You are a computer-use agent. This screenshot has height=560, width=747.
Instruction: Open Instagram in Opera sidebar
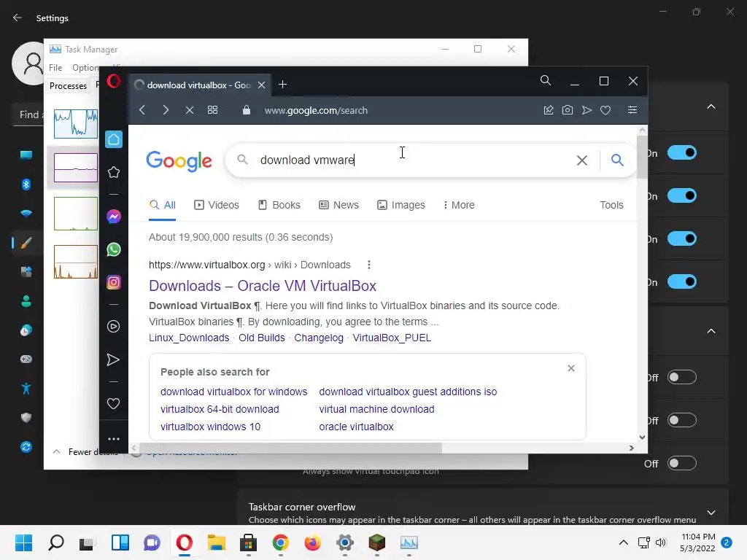(113, 282)
